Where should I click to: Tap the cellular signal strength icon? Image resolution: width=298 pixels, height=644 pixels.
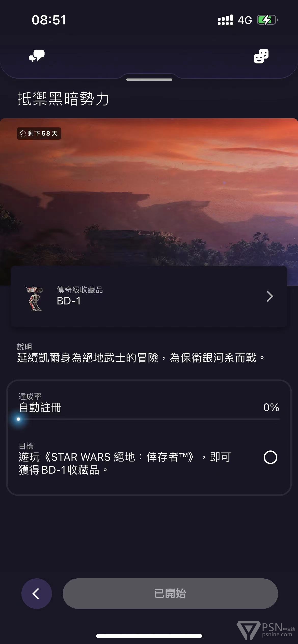[x=225, y=20]
